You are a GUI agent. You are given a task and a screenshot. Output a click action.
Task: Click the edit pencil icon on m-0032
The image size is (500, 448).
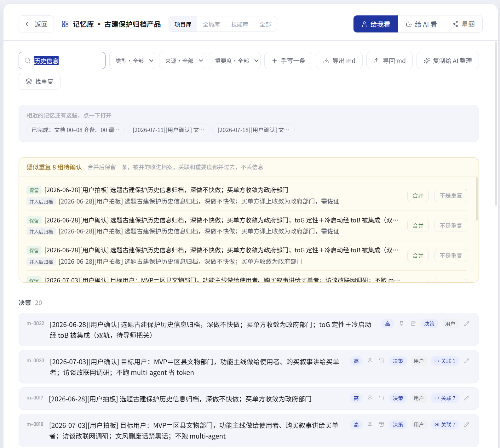(x=467, y=324)
